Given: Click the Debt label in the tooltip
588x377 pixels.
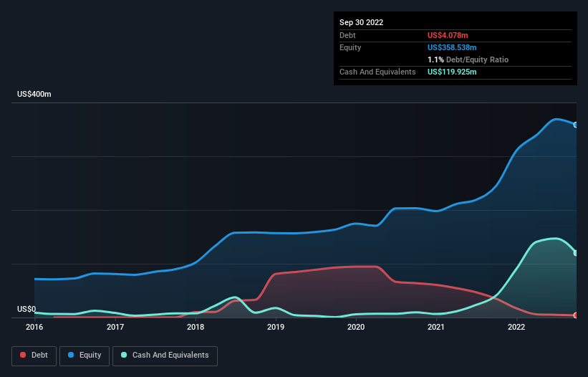Looking at the screenshot, I should pos(347,35).
